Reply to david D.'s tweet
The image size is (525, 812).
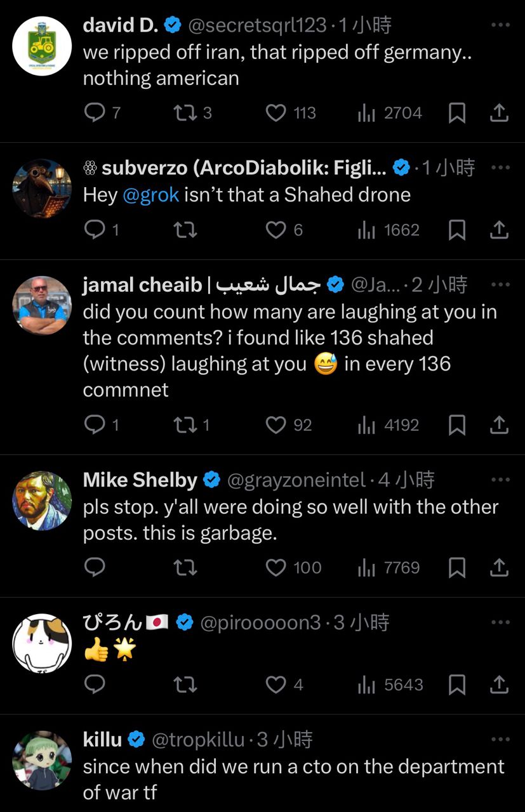coord(95,113)
